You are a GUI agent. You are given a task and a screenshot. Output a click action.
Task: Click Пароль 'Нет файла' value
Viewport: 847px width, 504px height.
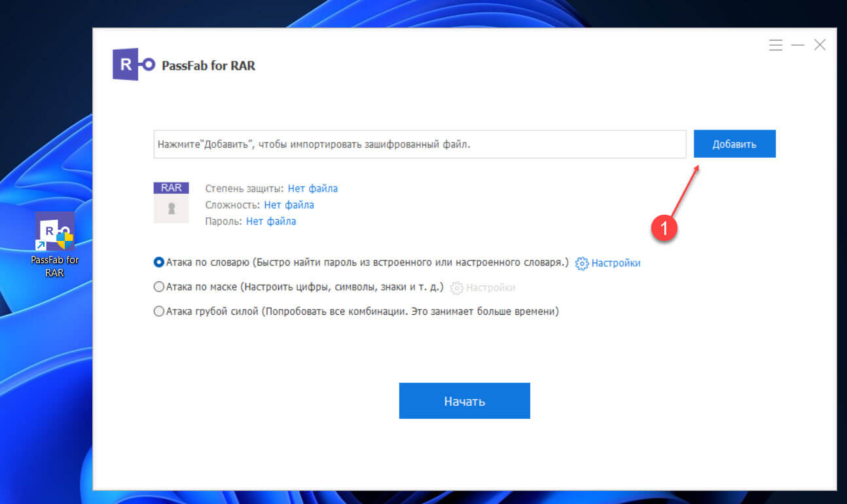pos(271,221)
